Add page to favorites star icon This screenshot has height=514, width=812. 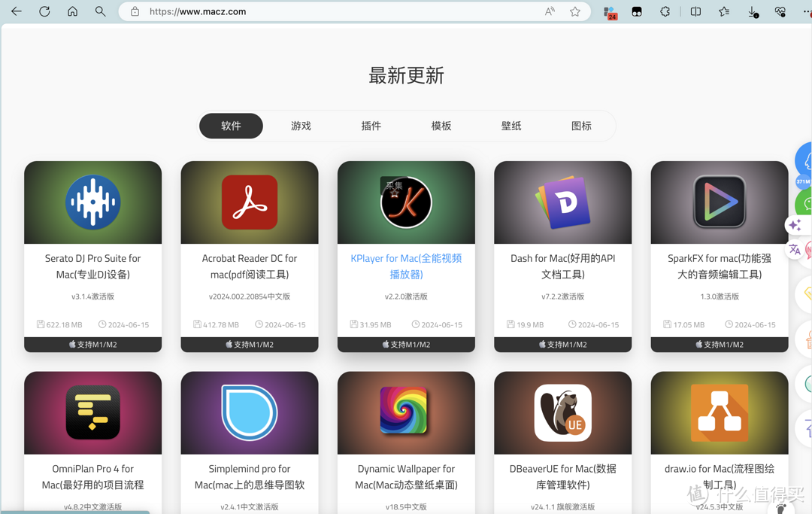[575, 11]
